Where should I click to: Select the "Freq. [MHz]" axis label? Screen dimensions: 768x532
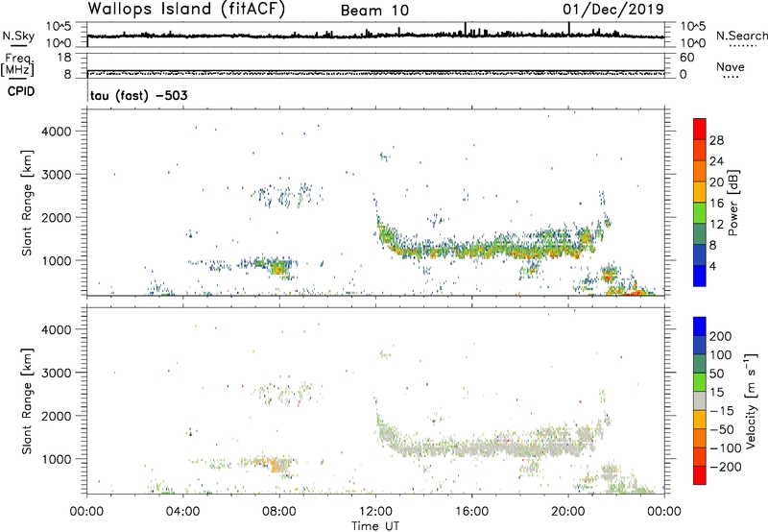pos(18,65)
